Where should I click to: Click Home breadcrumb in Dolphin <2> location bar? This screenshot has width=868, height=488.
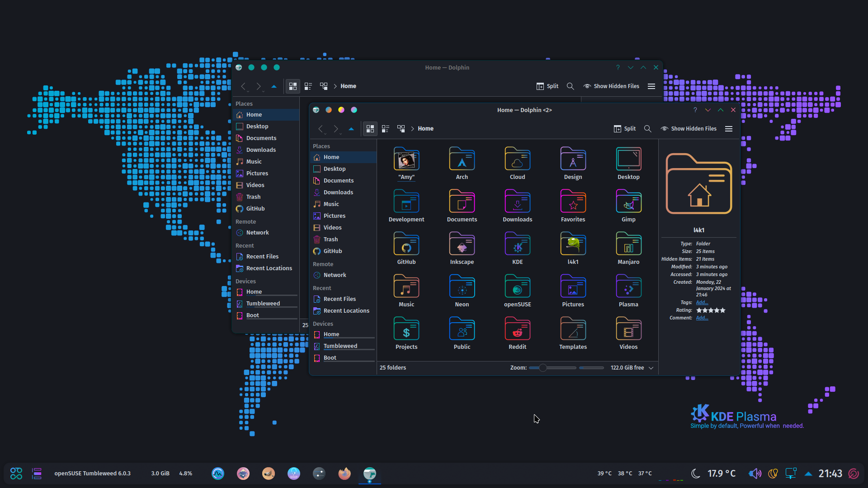pos(425,129)
